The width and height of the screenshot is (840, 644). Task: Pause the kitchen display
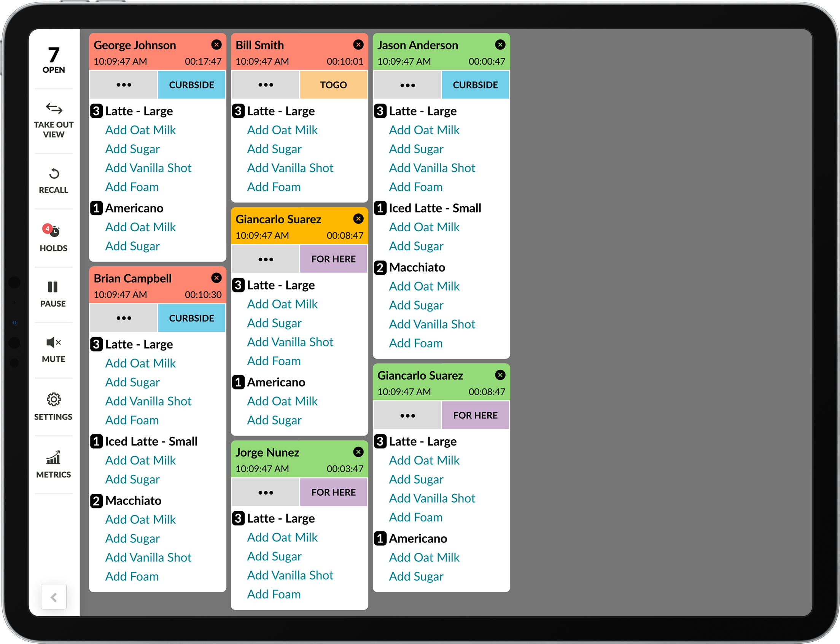click(53, 294)
